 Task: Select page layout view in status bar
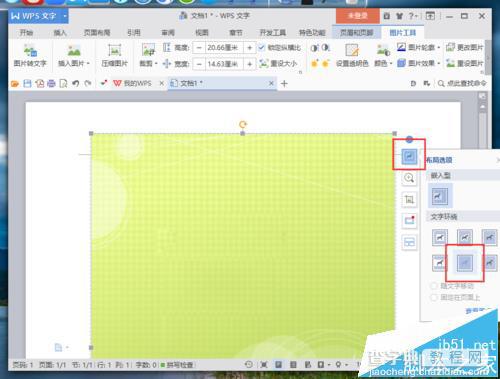pyautogui.click(x=279, y=364)
